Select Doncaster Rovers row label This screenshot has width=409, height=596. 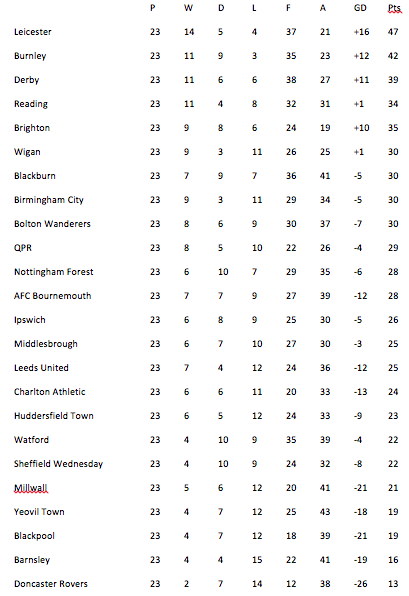51,584
